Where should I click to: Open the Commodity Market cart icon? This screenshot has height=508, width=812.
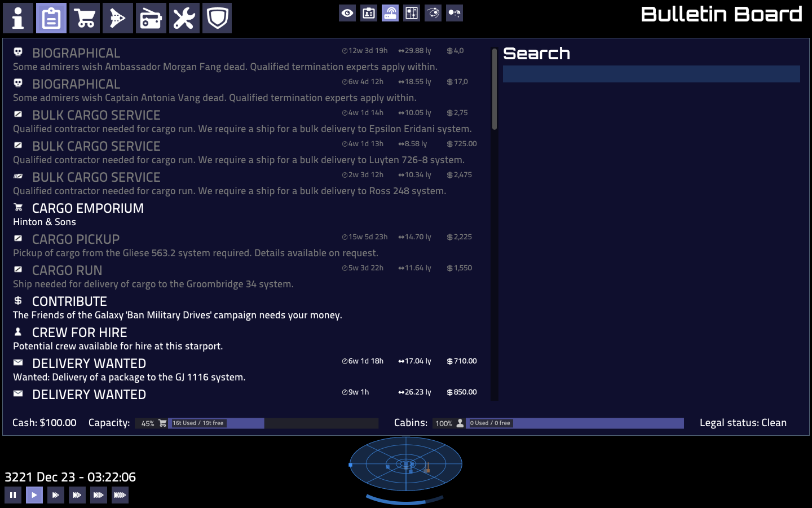[x=85, y=18]
